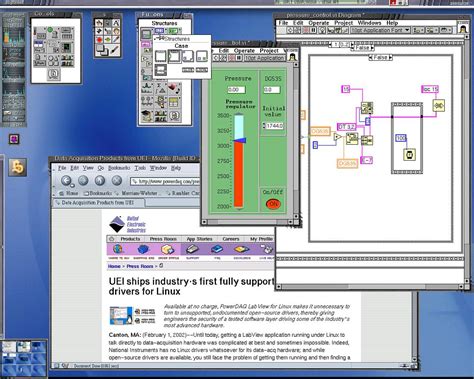Click the Mozilla Back navigation button

click(67, 181)
